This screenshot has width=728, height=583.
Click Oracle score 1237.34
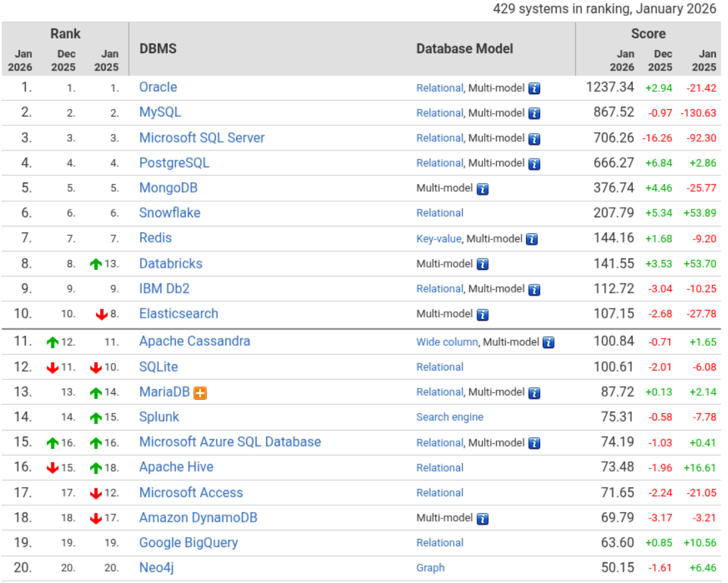[x=610, y=87]
